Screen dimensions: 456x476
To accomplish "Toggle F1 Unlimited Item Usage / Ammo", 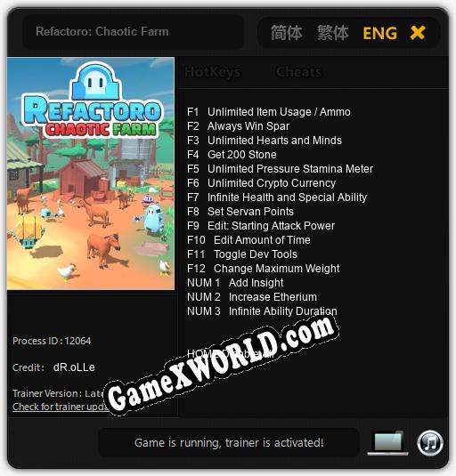I will [x=269, y=112].
